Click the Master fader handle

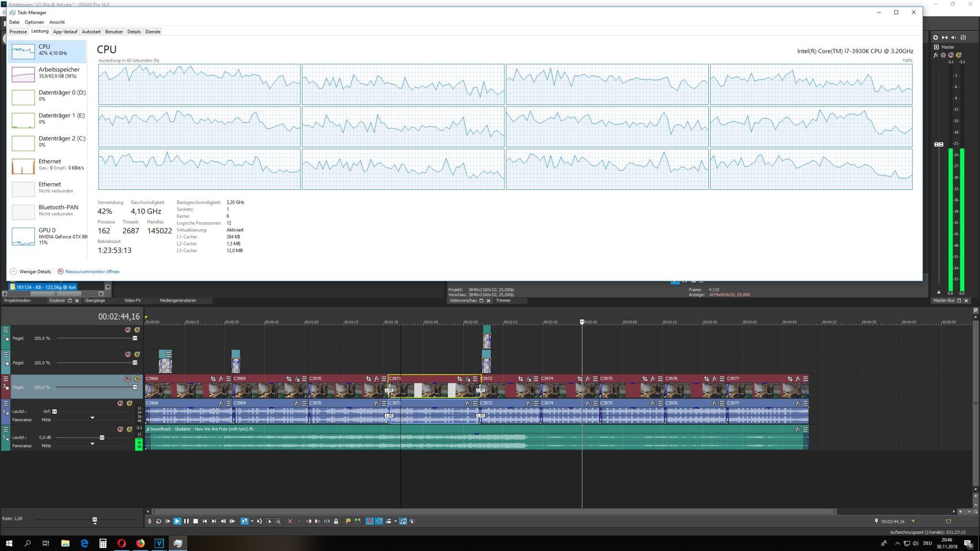point(939,144)
